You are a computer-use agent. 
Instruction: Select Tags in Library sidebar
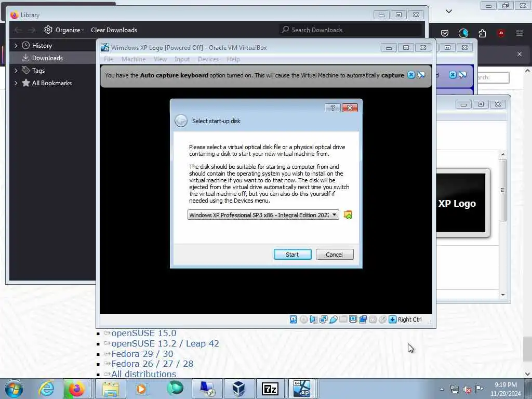tap(38, 71)
